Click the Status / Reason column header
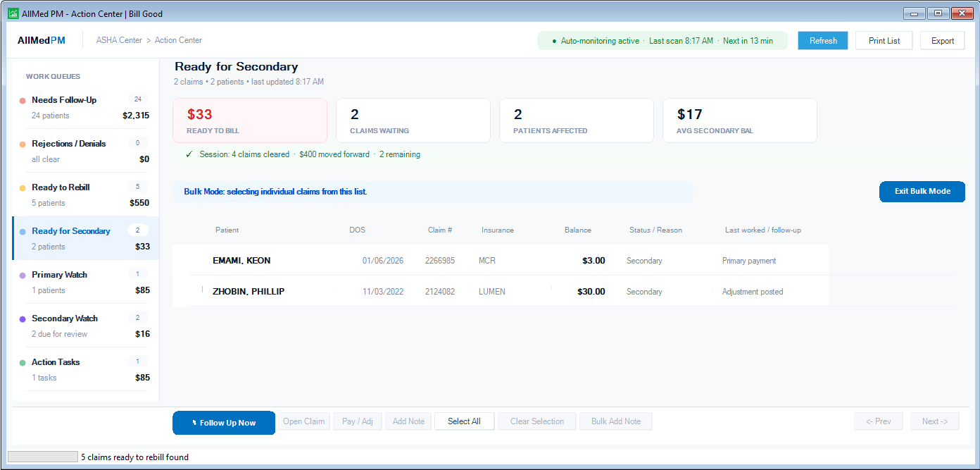 [655, 230]
